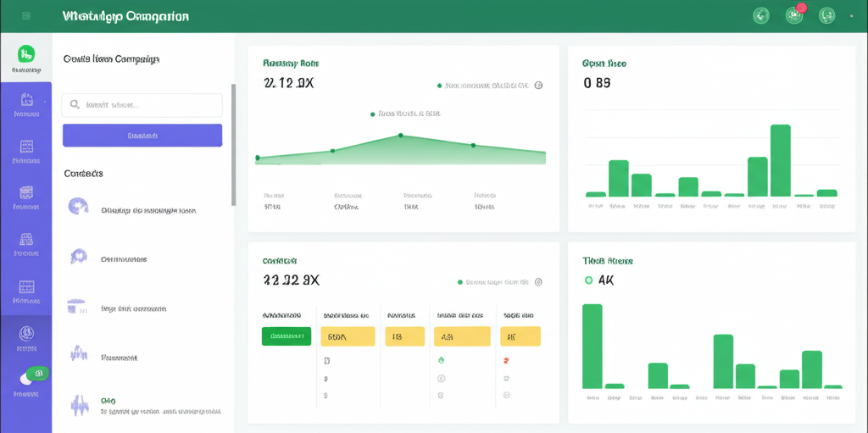Click the leftmost round icon in the header's right group

point(761,15)
